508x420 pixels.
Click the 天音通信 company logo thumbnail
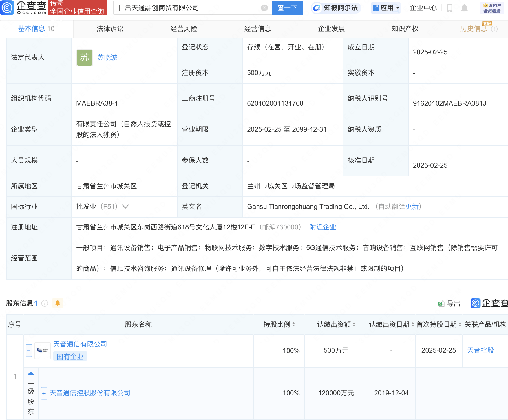pos(43,350)
